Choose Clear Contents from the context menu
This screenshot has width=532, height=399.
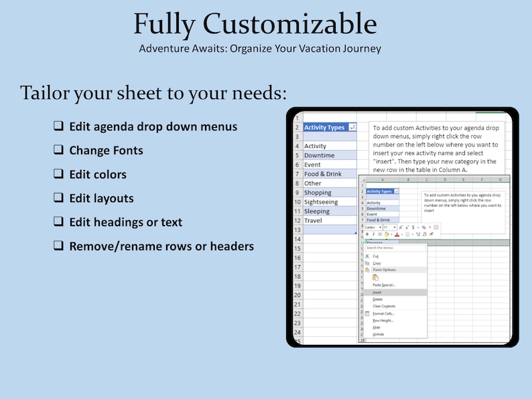coord(395,306)
